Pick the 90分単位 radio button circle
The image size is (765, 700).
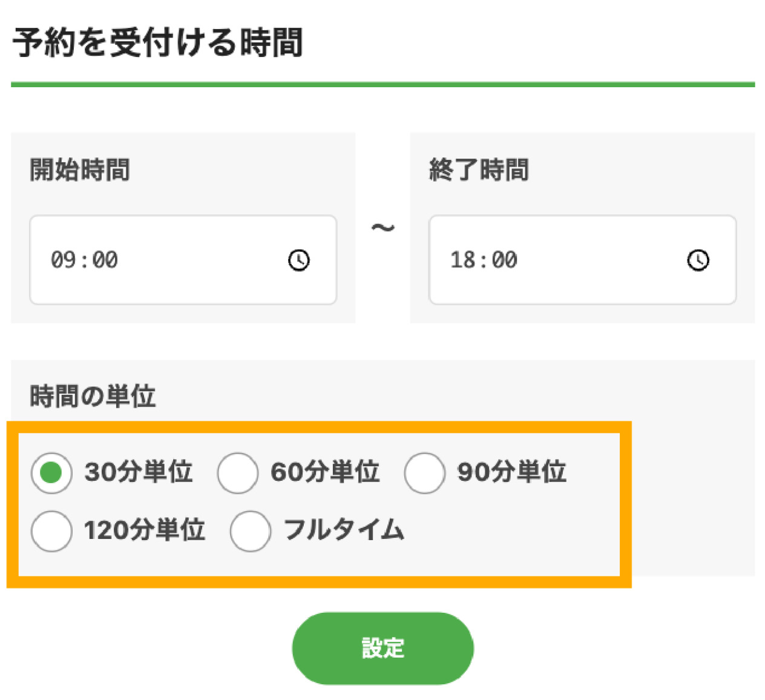pos(424,472)
